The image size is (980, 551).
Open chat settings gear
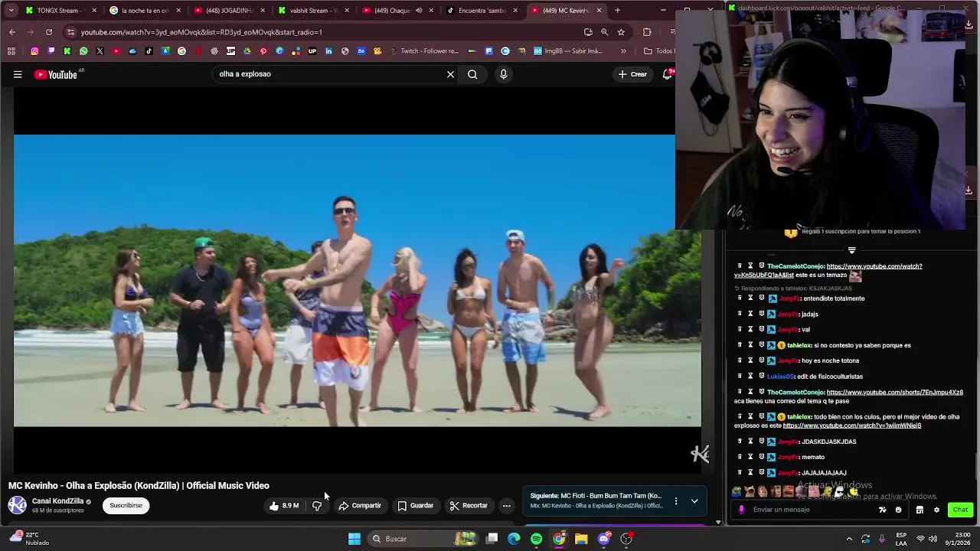tap(936, 510)
